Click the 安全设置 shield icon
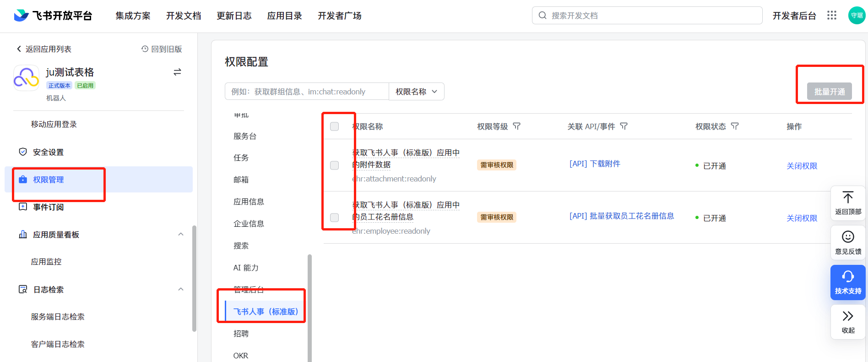 point(23,152)
